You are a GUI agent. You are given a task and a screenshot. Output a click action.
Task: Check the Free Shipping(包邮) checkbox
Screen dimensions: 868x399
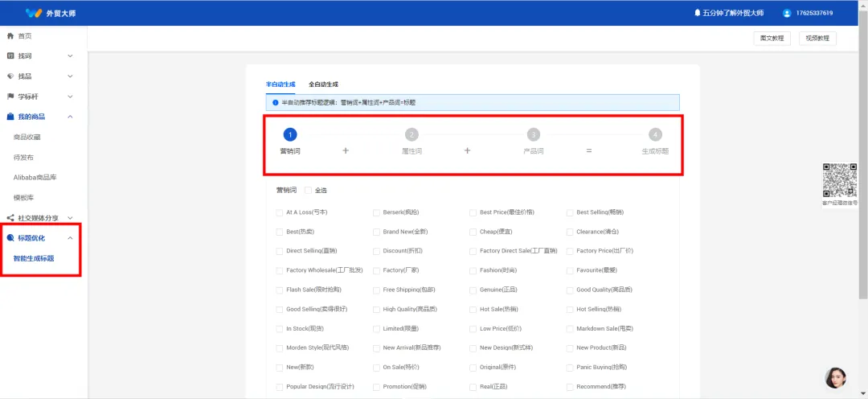pos(376,290)
